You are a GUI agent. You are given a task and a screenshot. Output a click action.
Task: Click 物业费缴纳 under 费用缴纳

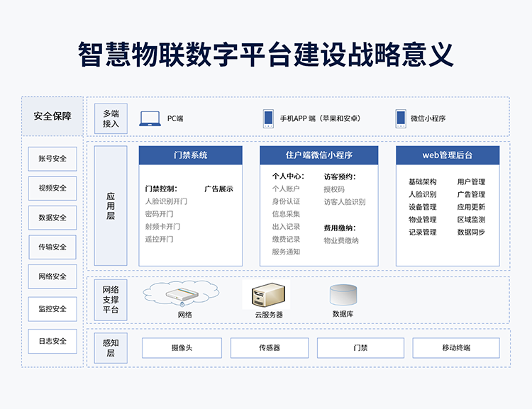pyautogui.click(x=341, y=240)
